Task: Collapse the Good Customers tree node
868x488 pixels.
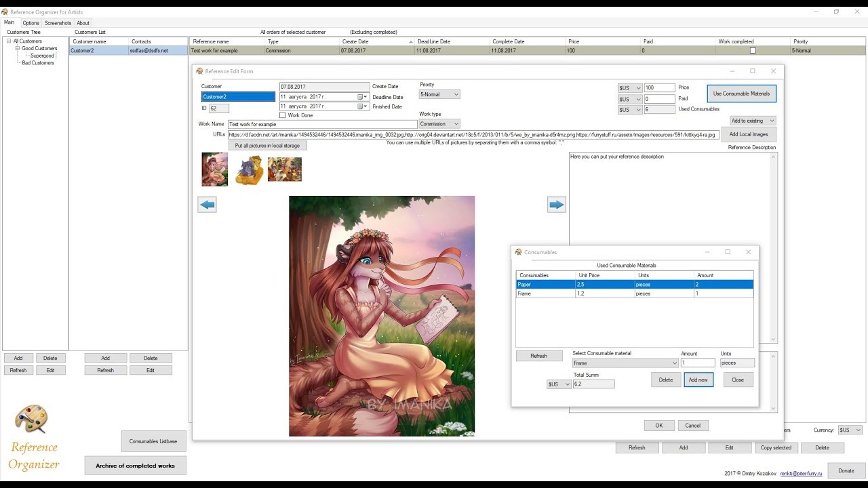Action: (18, 49)
